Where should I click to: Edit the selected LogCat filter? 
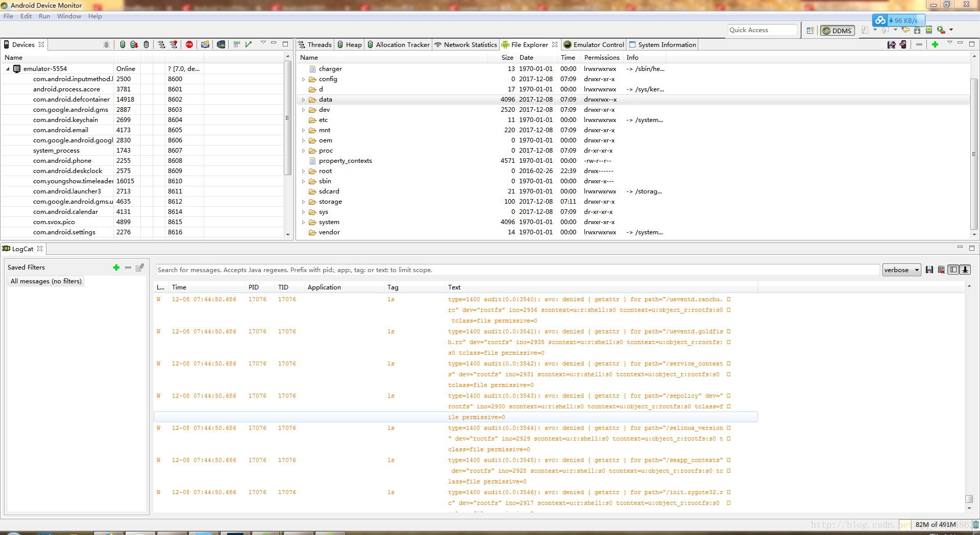[x=140, y=267]
